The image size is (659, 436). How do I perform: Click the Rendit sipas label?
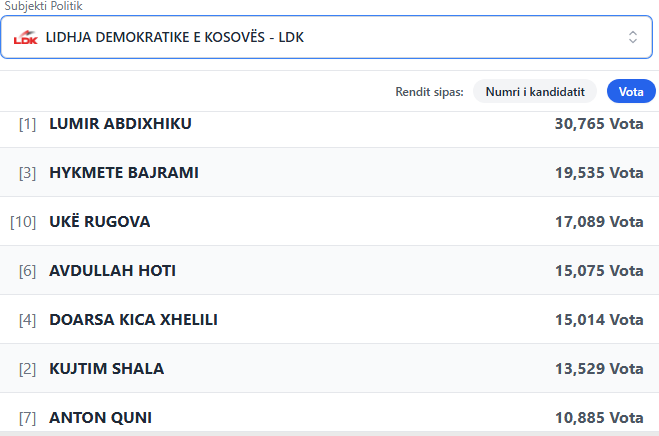(430, 92)
